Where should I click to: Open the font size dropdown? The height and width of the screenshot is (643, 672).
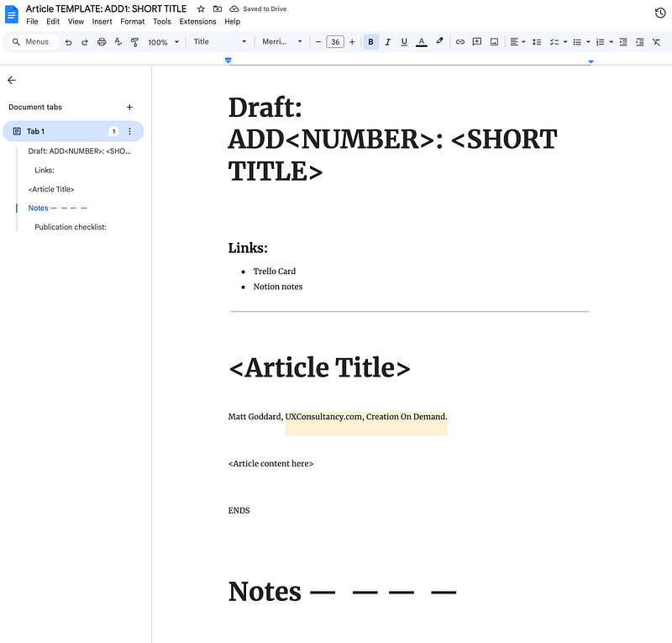(x=334, y=41)
